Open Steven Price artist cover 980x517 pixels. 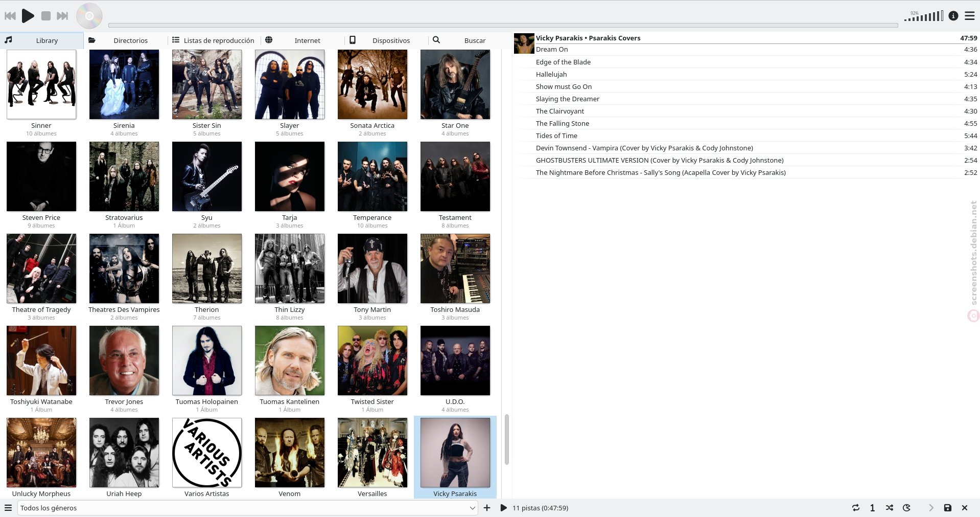click(41, 176)
